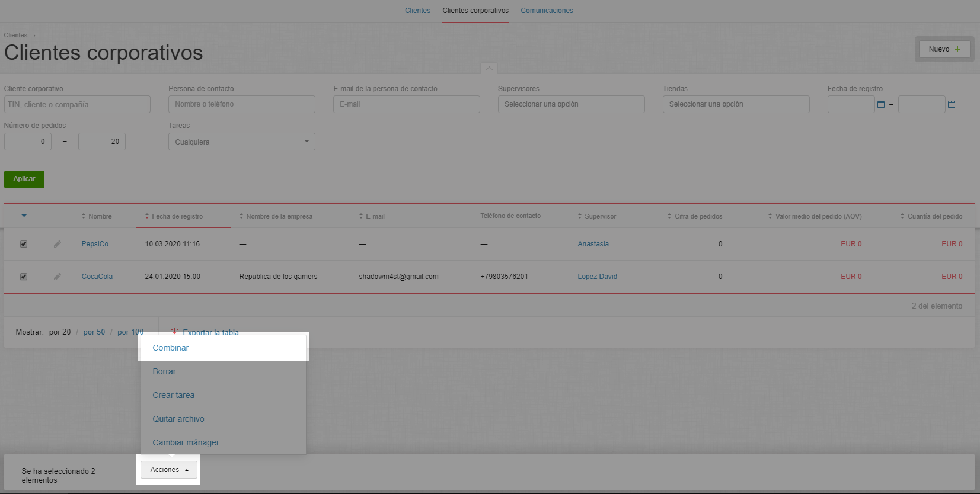Click the registration start date input
The height and width of the screenshot is (494, 980).
pos(851,104)
